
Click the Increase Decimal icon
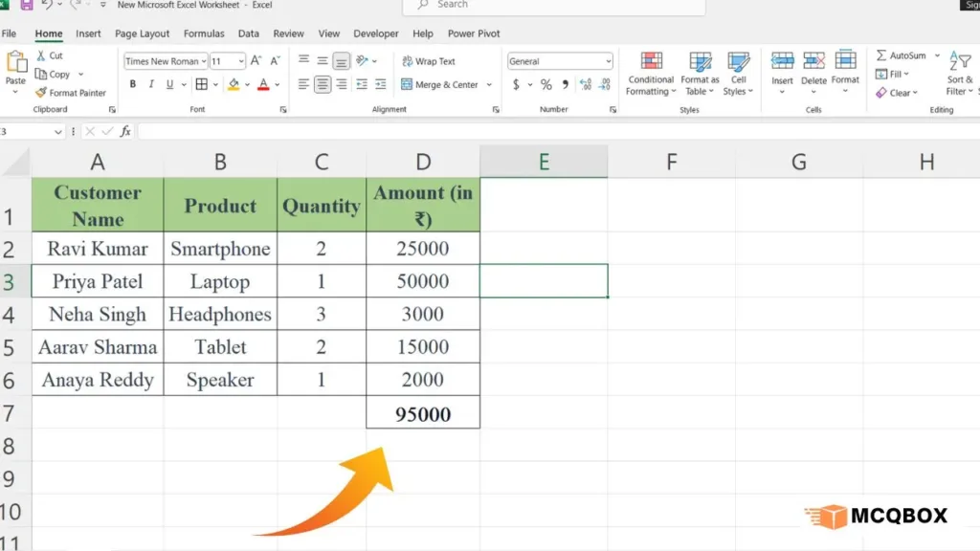[x=586, y=84]
